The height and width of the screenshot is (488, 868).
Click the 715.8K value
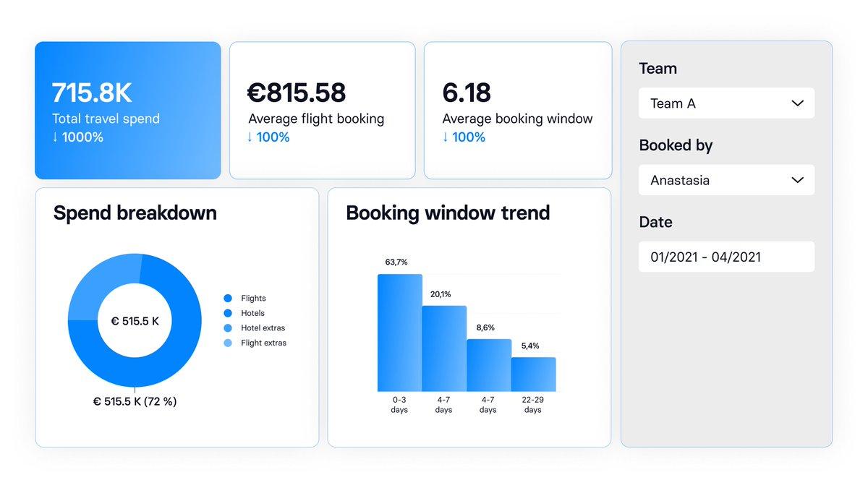[92, 93]
